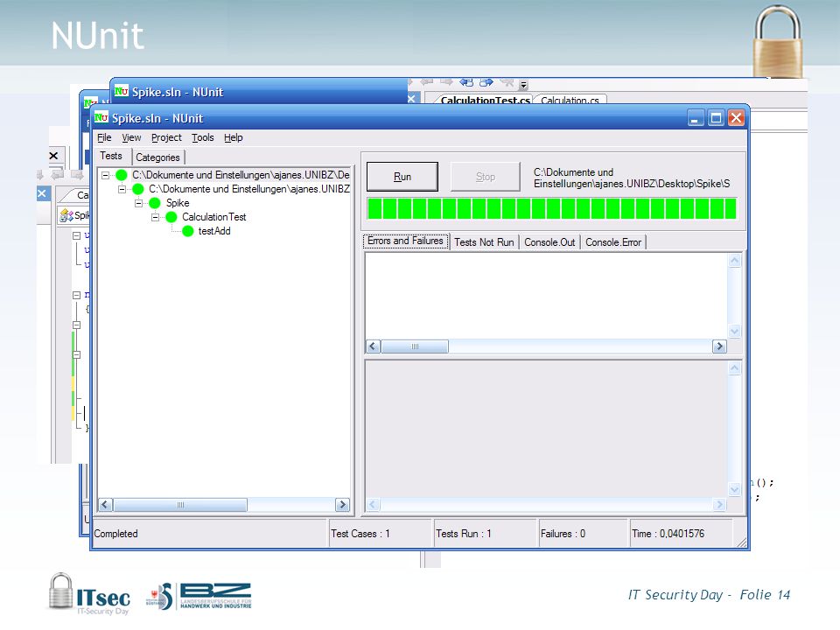Image resolution: width=840 pixels, height=630 pixels.
Task: Click test tree horizontal scrollbar thumb
Action: click(x=180, y=504)
